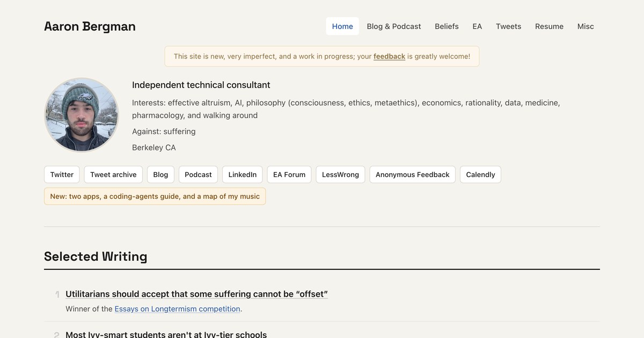Follow the feedback link in banner
Viewport: 644px width, 338px height.
click(x=389, y=56)
